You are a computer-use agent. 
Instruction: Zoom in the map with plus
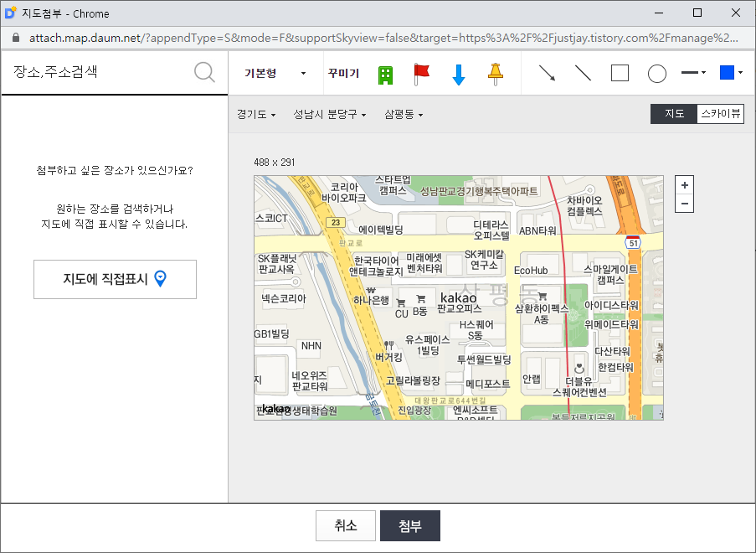684,185
